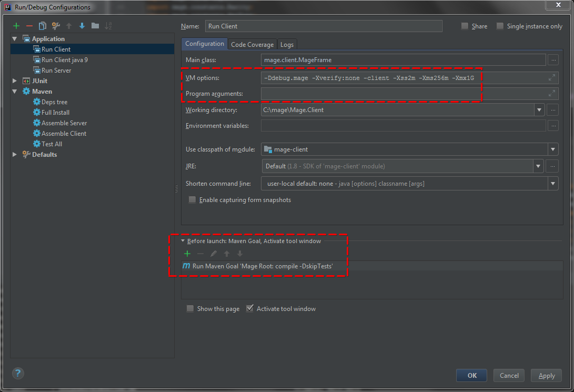Image resolution: width=574 pixels, height=392 pixels.
Task: Click into the Program arguments field
Action: 410,94
